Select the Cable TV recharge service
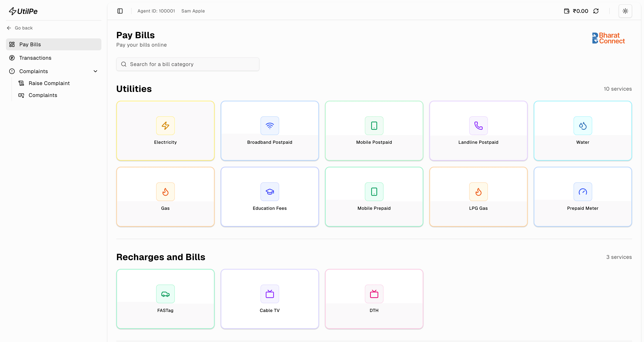The image size is (644, 342). [x=269, y=299]
